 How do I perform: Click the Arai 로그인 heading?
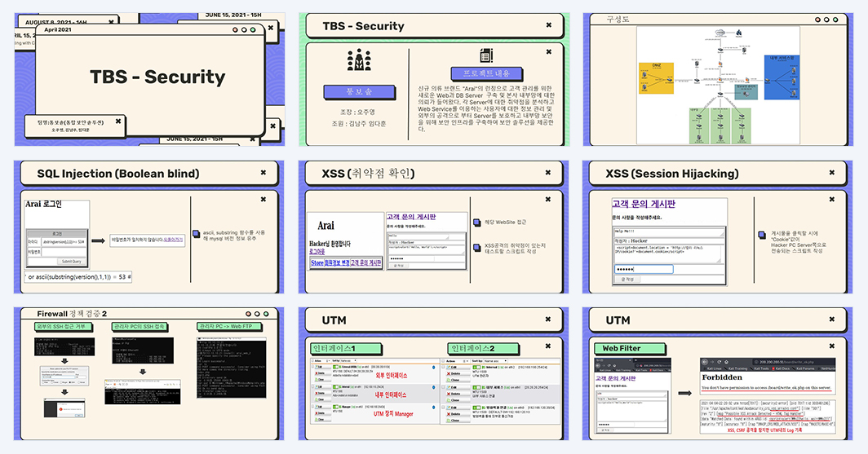point(43,204)
